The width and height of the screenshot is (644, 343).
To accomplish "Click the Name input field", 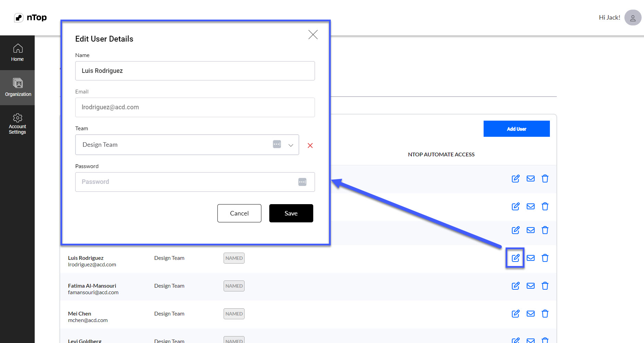I will pyautogui.click(x=195, y=71).
